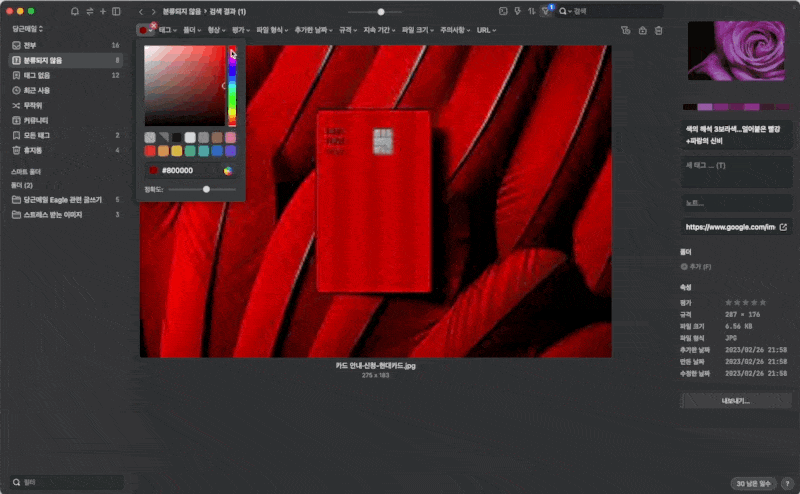Select the purple preset color swatch
This screenshot has height=494, width=800.
click(x=231, y=151)
